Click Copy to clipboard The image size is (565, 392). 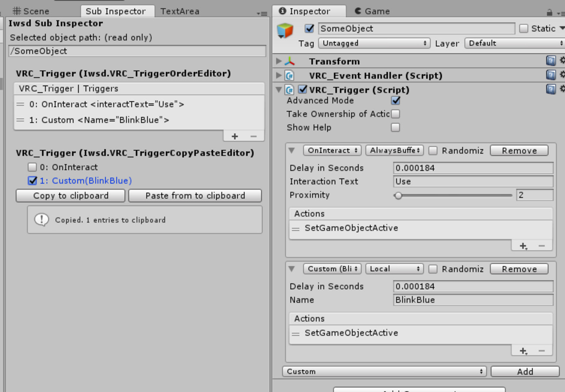tap(71, 196)
